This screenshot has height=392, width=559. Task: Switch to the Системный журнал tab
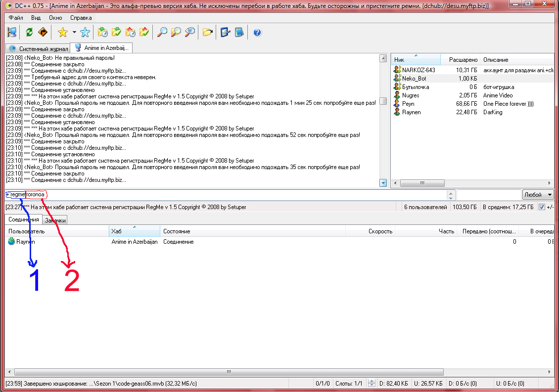coord(38,49)
